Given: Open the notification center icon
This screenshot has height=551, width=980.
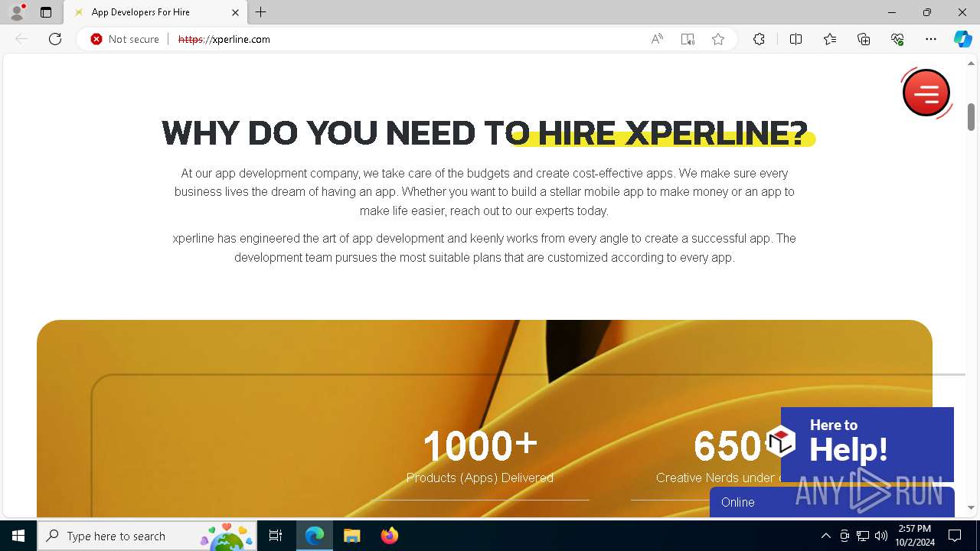Looking at the screenshot, I should (x=955, y=536).
